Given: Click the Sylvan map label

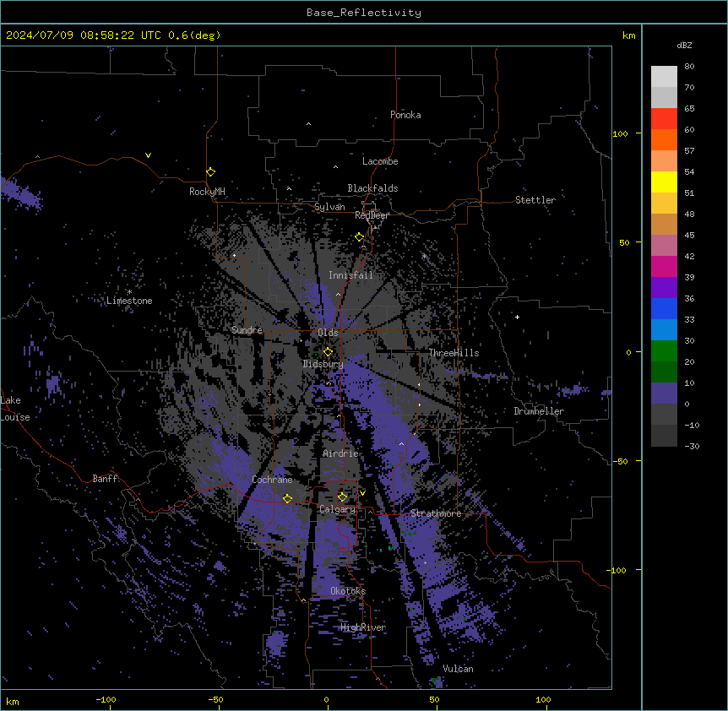Looking at the screenshot, I should pos(329,207).
